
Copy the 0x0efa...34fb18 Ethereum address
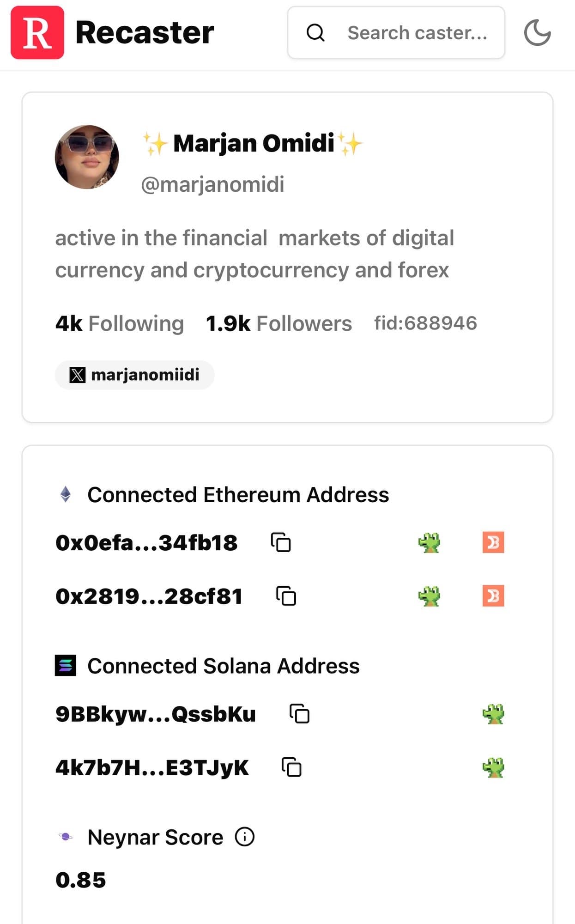pos(281,542)
